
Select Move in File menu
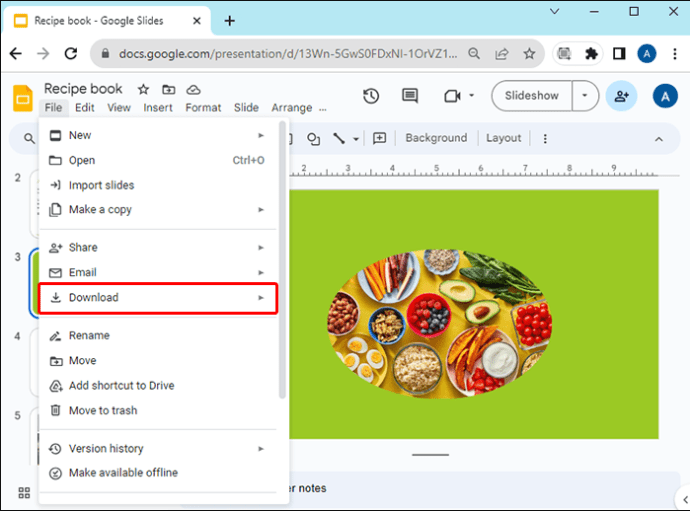pyautogui.click(x=157, y=360)
